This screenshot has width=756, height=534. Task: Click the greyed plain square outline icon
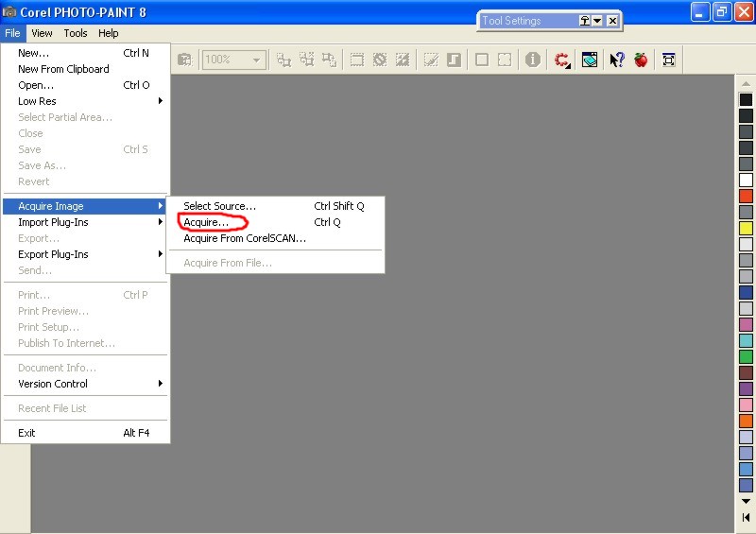pyautogui.click(x=482, y=60)
